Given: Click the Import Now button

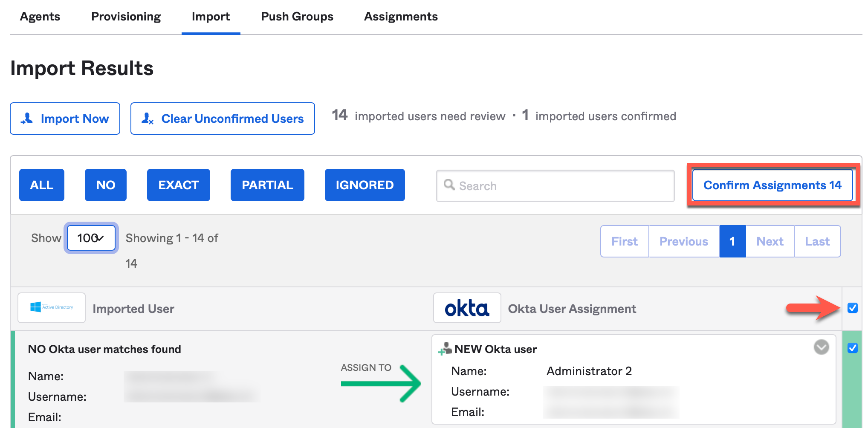Looking at the screenshot, I should [x=65, y=119].
